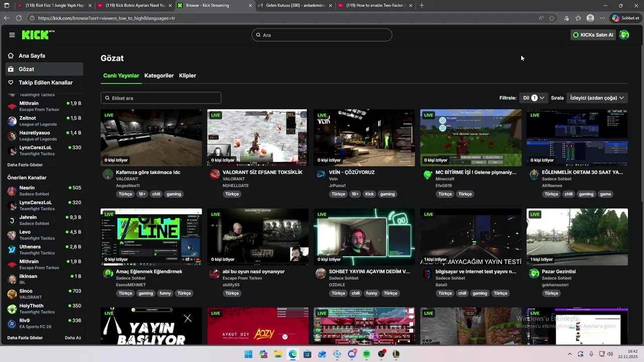Switch to Canlı Yayınlar tab
This screenshot has width=644, height=362.
click(x=121, y=75)
